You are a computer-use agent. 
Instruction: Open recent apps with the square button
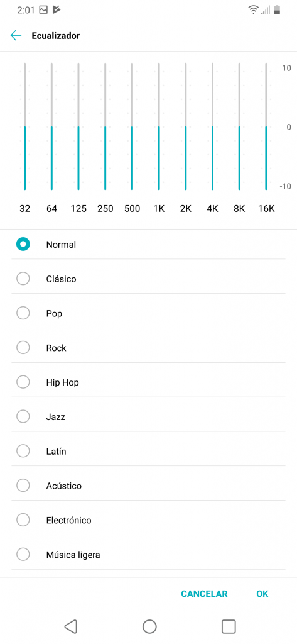pos(229,626)
